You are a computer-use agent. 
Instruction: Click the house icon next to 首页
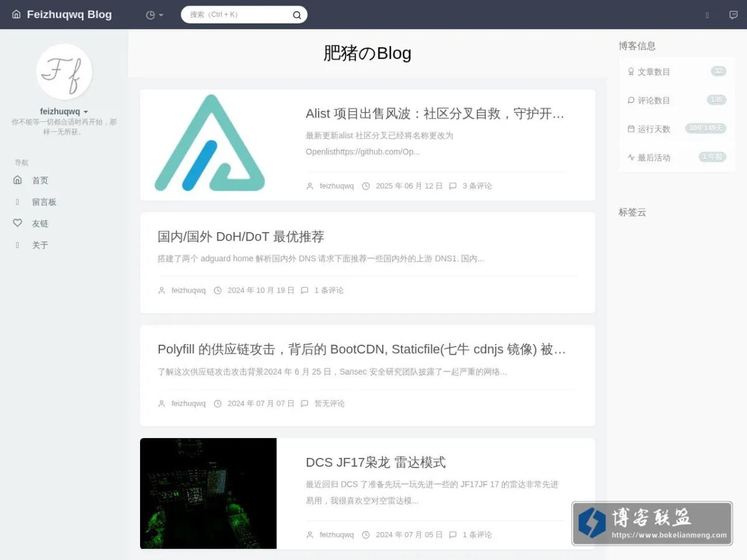(x=17, y=180)
